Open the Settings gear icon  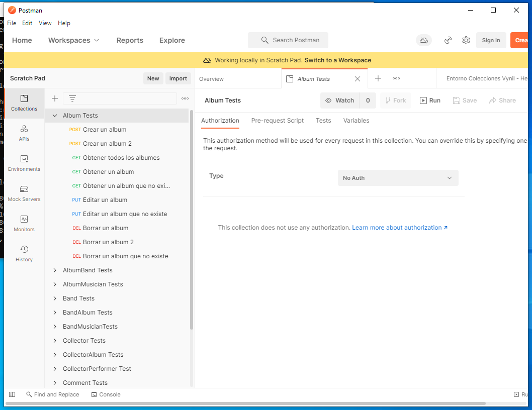[x=466, y=40]
